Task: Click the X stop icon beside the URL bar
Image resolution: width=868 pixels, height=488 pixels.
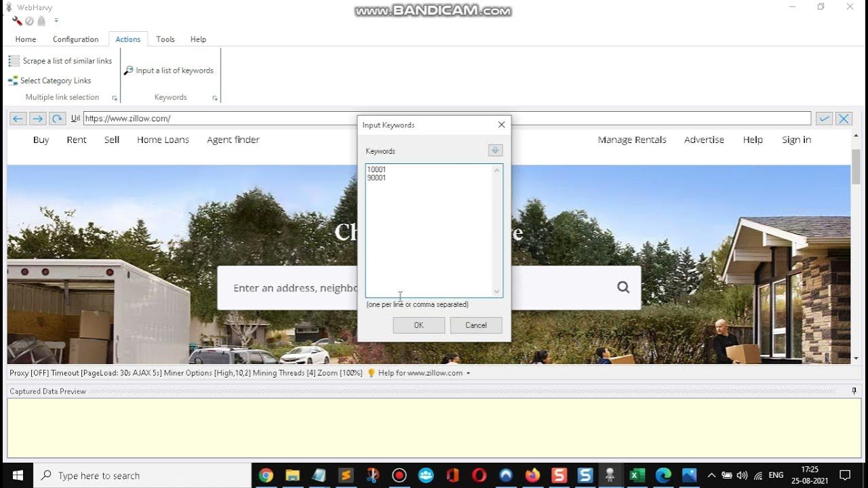Action: coord(844,119)
